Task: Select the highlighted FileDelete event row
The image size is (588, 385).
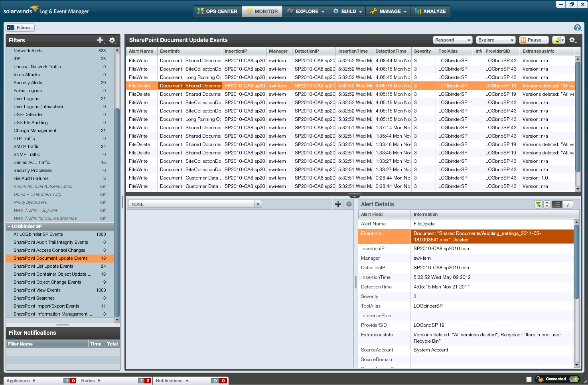Action: click(350, 86)
